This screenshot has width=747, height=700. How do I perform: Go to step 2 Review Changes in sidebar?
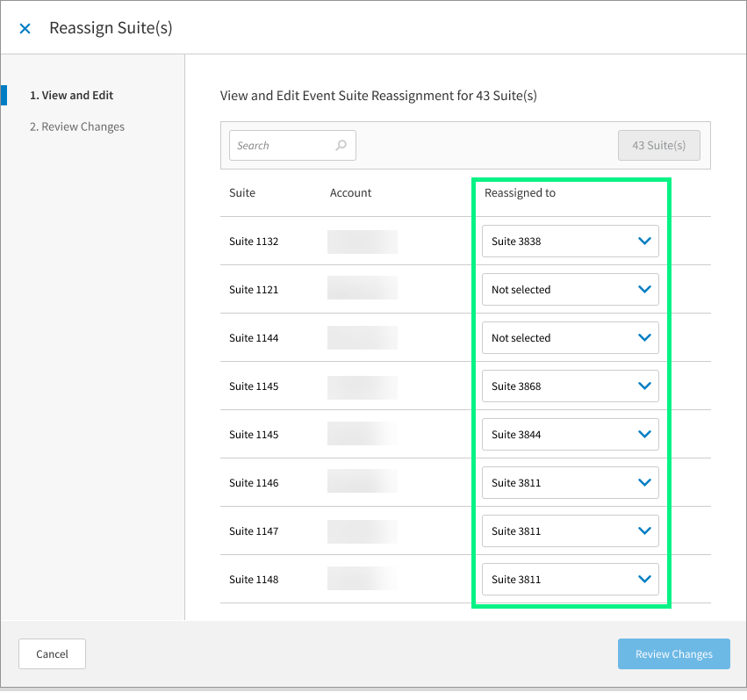[77, 126]
